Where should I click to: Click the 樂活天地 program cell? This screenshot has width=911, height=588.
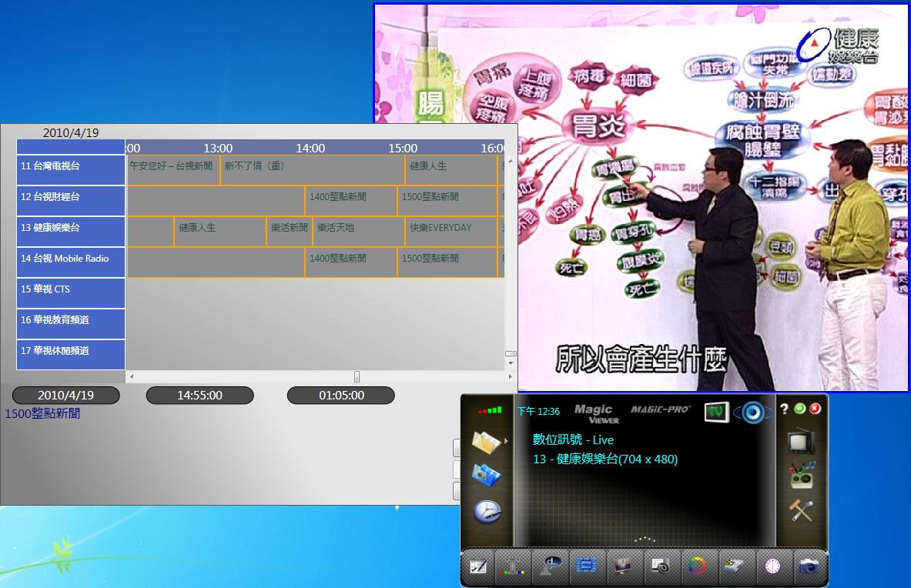[x=359, y=232]
